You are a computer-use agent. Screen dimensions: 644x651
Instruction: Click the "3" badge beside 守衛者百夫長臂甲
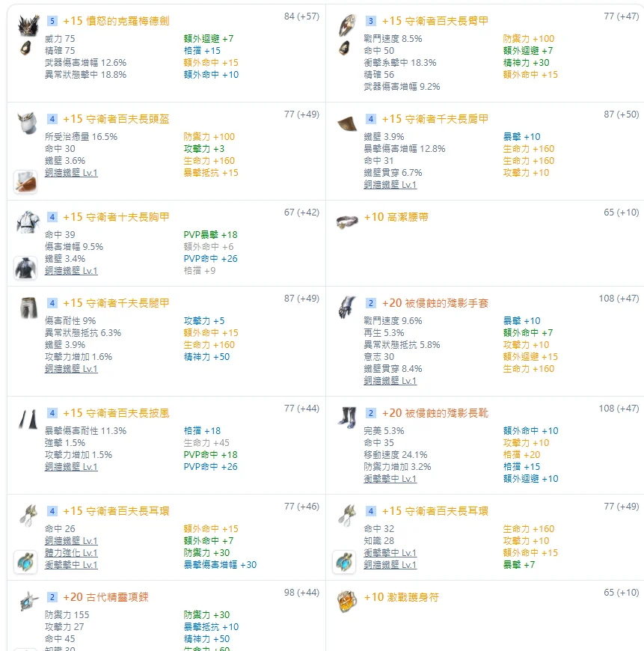(x=371, y=21)
